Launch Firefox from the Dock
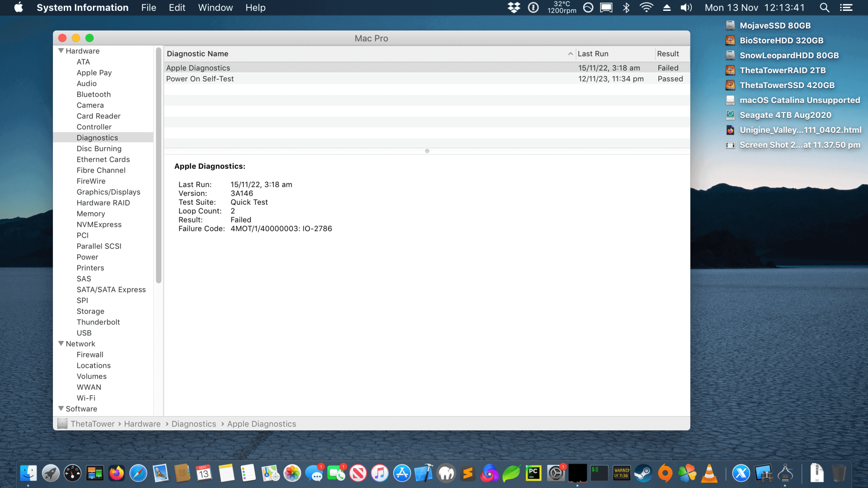 click(116, 473)
